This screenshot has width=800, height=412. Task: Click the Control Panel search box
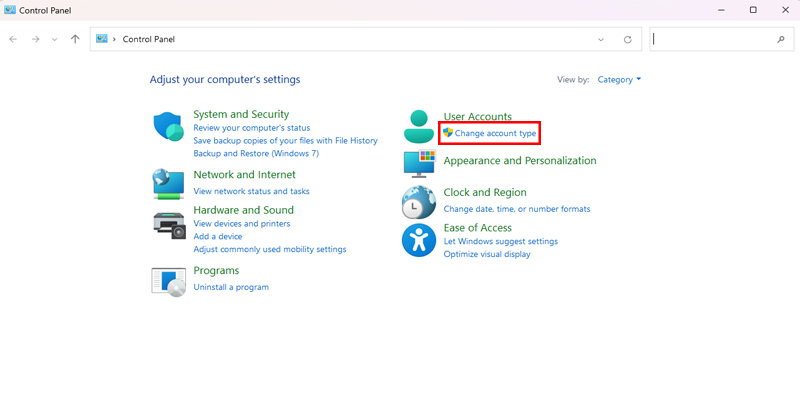(712, 39)
